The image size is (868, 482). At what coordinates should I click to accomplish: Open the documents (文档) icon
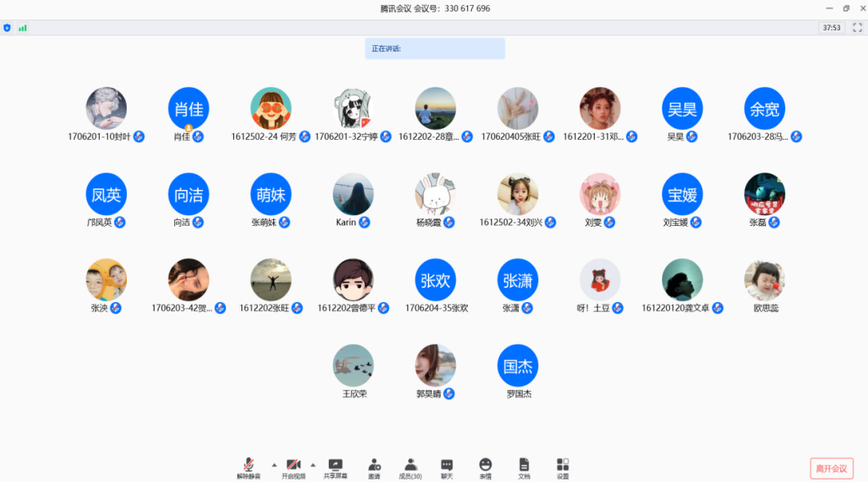click(524, 465)
